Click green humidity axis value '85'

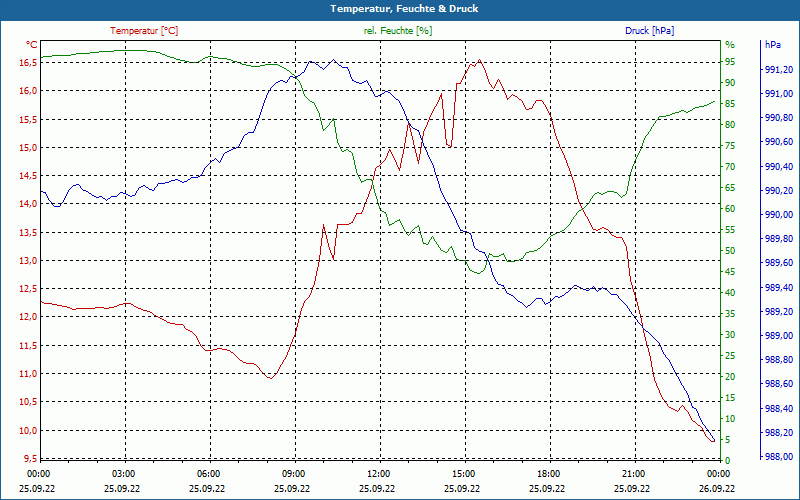(x=730, y=104)
